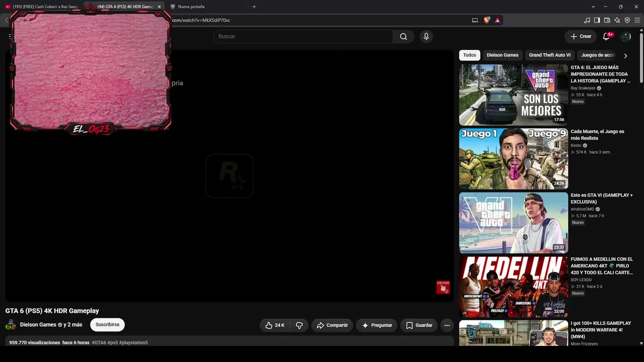644x362 pixels.
Task: Toggle the browser sidebar panel
Action: [597, 20]
